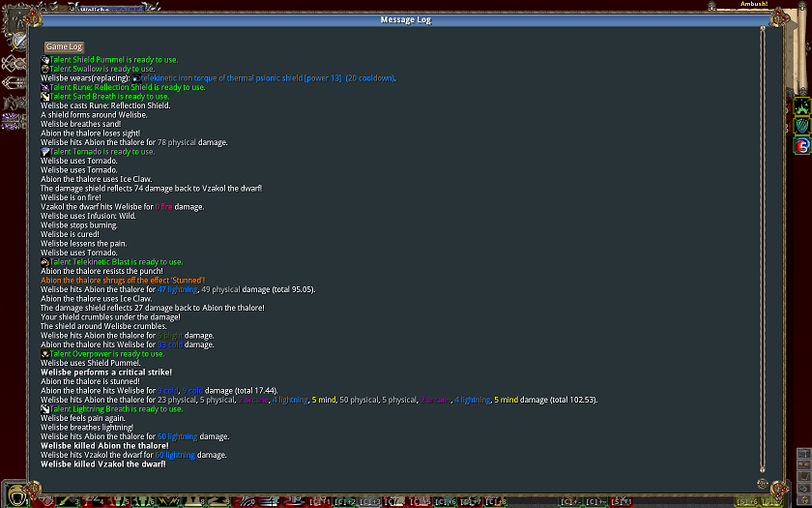Click the sword and shield icon under portrait
Image resolution: width=812 pixels, height=508 pixels.
18,41
